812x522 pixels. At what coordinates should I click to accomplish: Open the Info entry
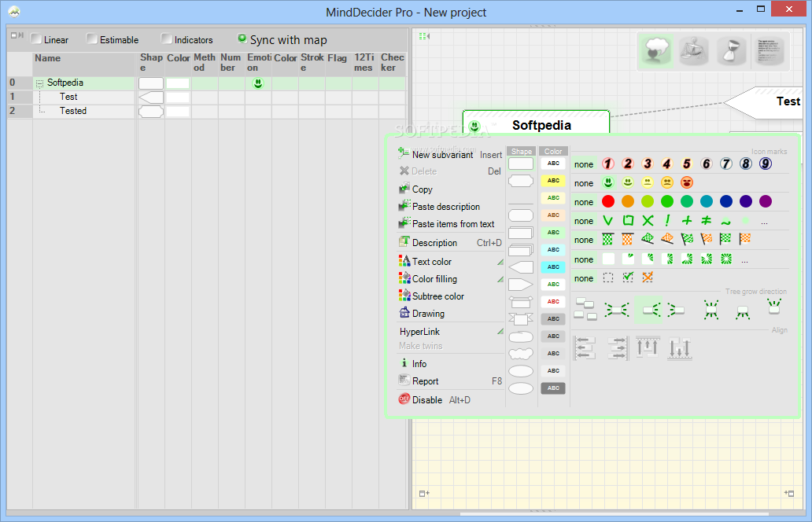[x=419, y=364]
